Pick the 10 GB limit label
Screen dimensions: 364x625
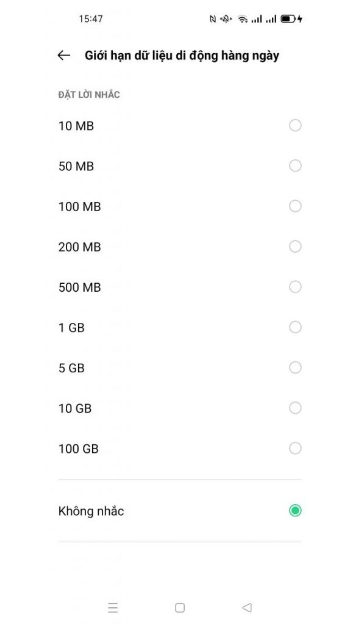[75, 408]
